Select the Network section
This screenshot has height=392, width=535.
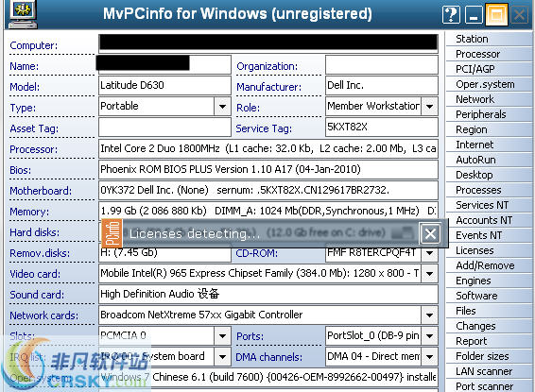click(489, 99)
